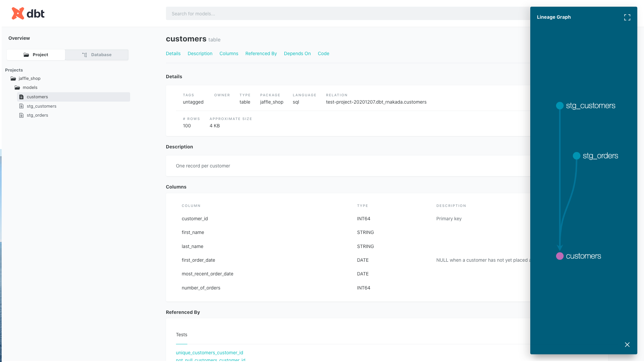This screenshot has height=362, width=644.
Task: Open customers in the project tree
Action: pos(74,97)
